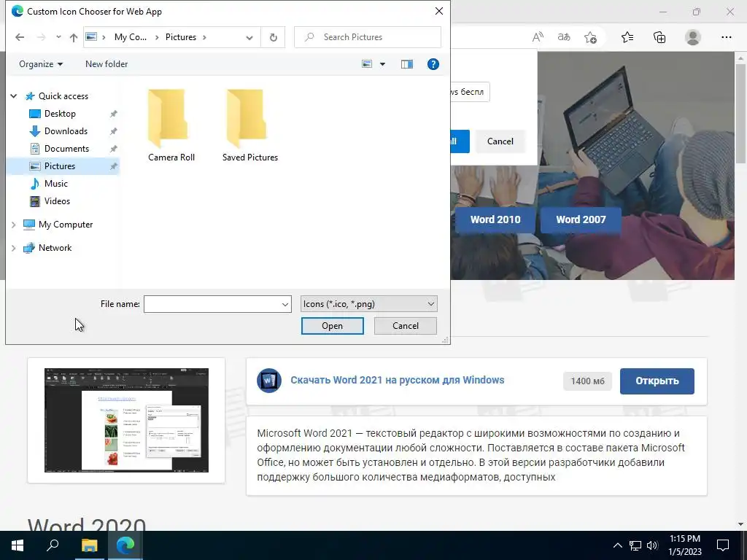The height and width of the screenshot is (560, 747).
Task: Click the volume tray icon
Action: 652,545
